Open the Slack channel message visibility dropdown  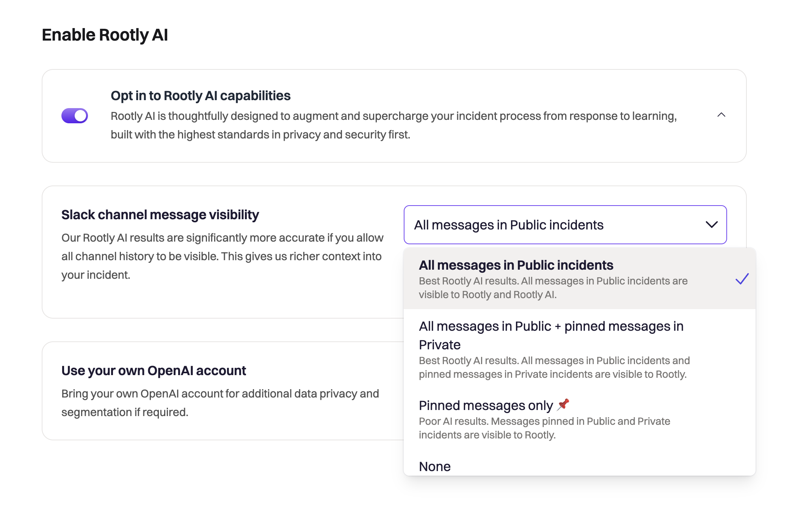(x=565, y=225)
